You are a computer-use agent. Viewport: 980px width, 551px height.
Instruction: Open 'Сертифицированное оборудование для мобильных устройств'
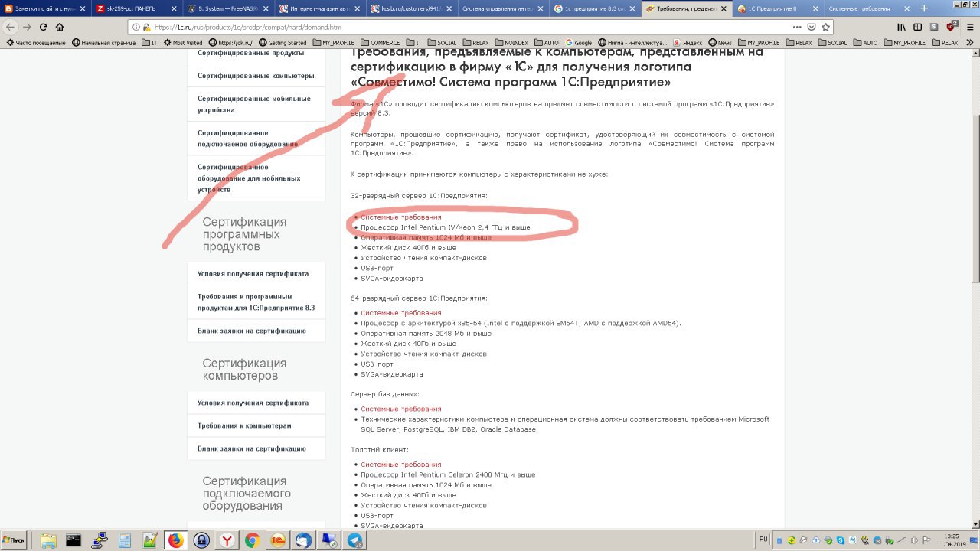click(x=256, y=178)
